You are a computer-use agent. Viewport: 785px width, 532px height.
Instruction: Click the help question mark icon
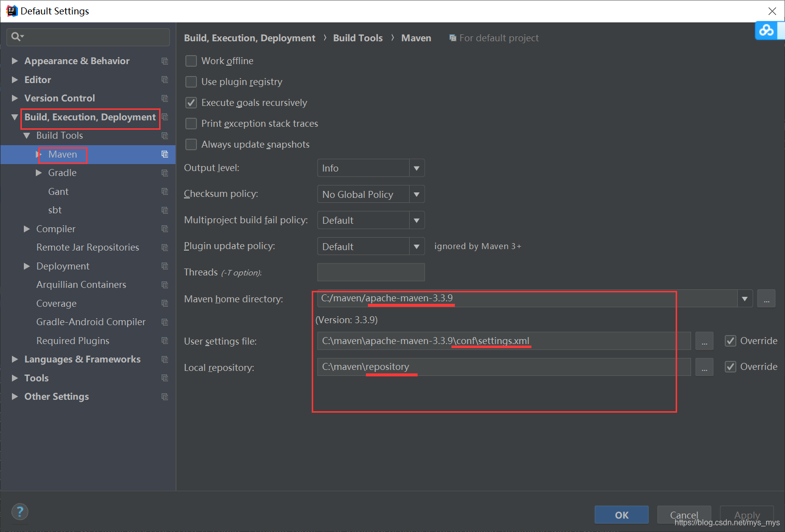click(x=20, y=512)
